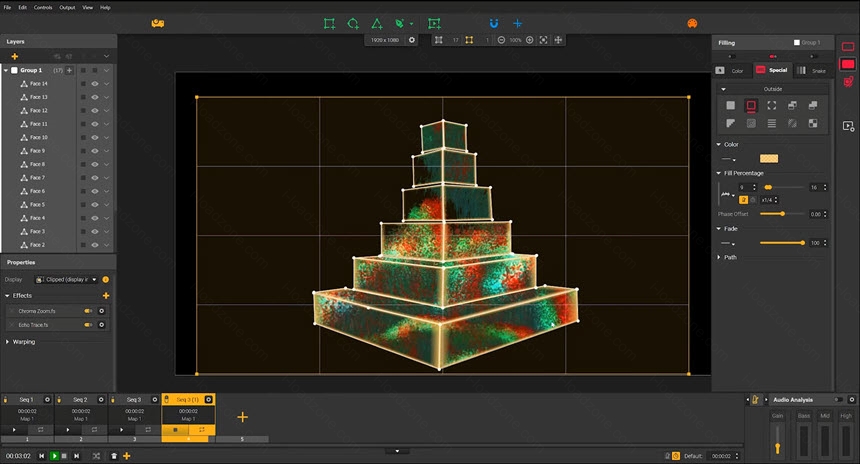Hide the Face 12 layer
Image resolution: width=860 pixels, height=464 pixels.
tap(95, 111)
